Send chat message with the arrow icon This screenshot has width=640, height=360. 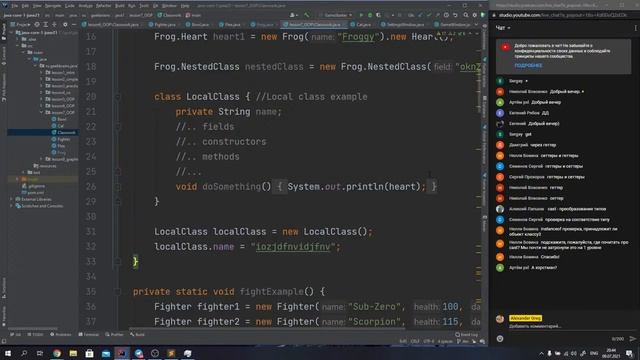coord(632,338)
